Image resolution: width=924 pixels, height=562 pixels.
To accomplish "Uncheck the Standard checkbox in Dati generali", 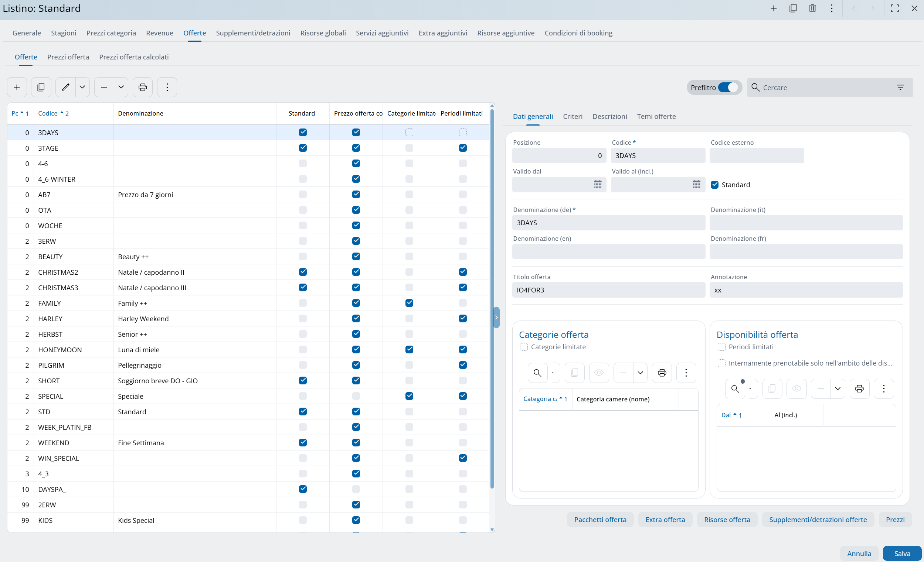I will 715,185.
